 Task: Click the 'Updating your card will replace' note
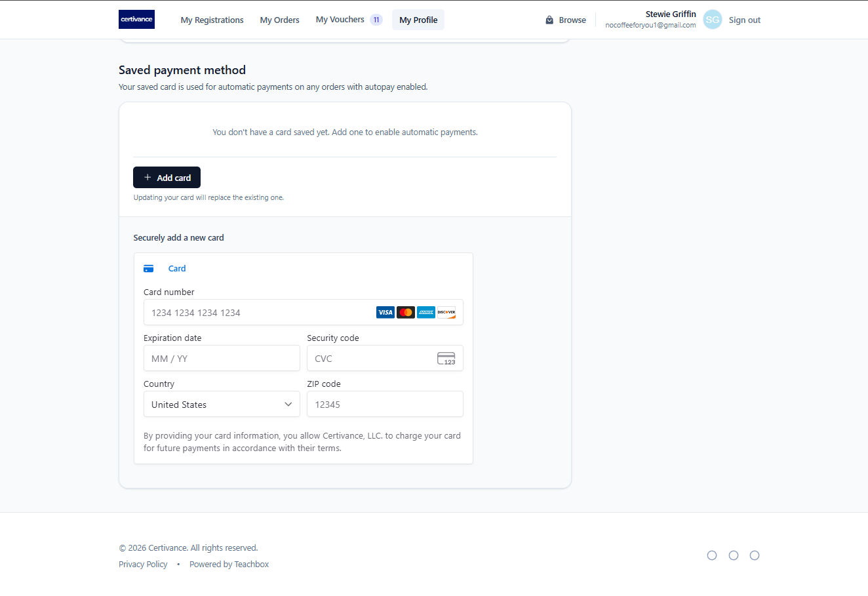(208, 197)
